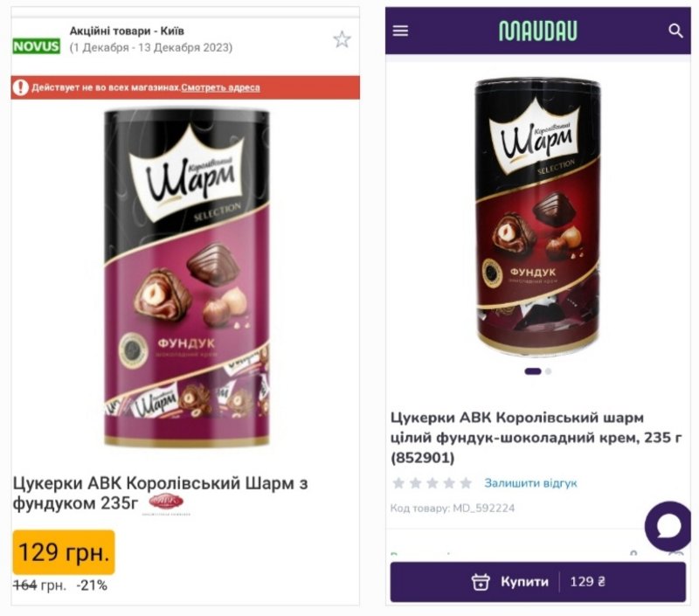Rate product with the first star
699x616 pixels.
point(398,482)
